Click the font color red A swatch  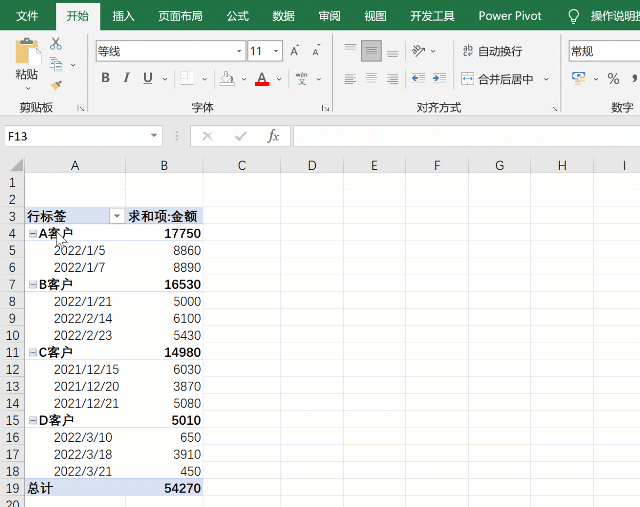(x=262, y=78)
